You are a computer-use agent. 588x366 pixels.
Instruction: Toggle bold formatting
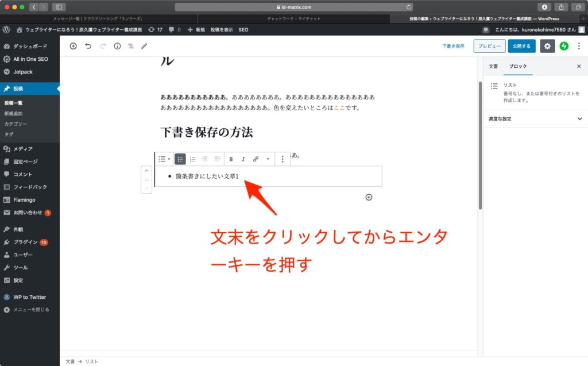pos(231,159)
